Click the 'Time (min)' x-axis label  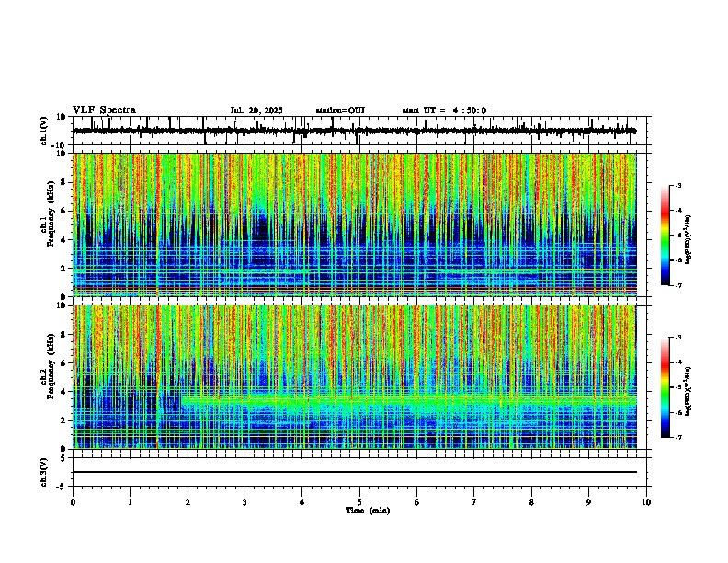368,511
